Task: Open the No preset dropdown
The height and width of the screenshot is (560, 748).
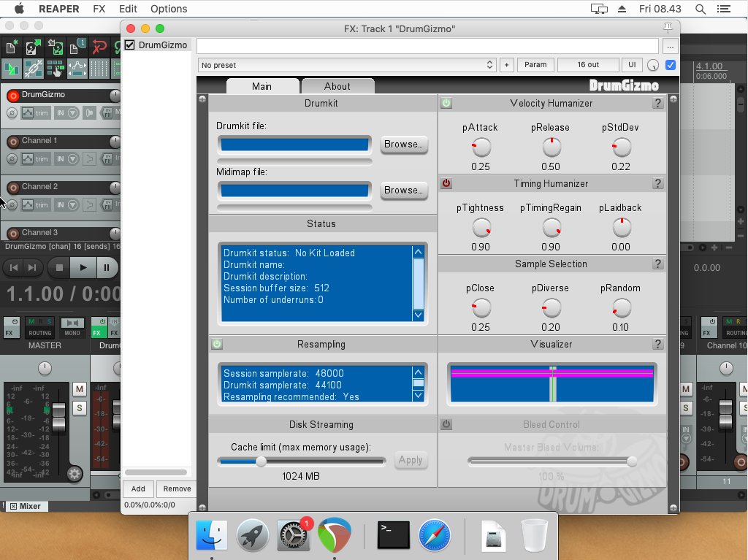Action: tap(347, 65)
